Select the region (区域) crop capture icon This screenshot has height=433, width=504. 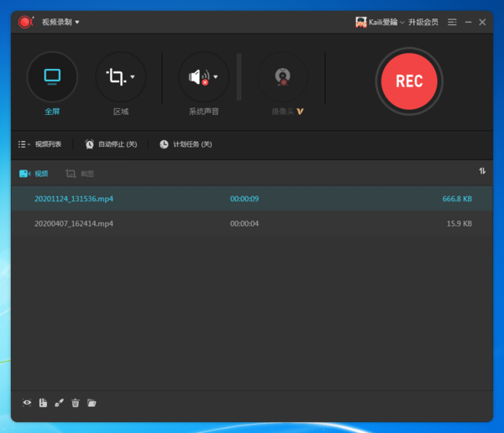(115, 77)
